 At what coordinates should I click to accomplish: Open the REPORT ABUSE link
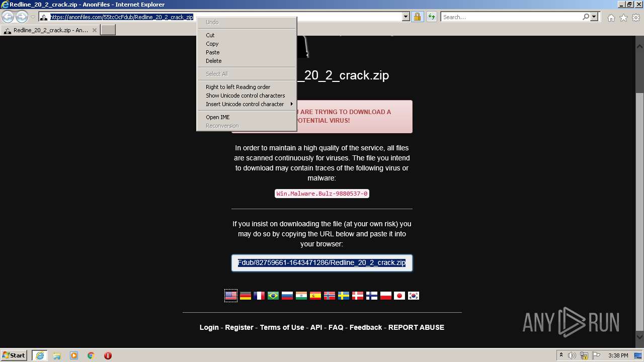[416, 327]
